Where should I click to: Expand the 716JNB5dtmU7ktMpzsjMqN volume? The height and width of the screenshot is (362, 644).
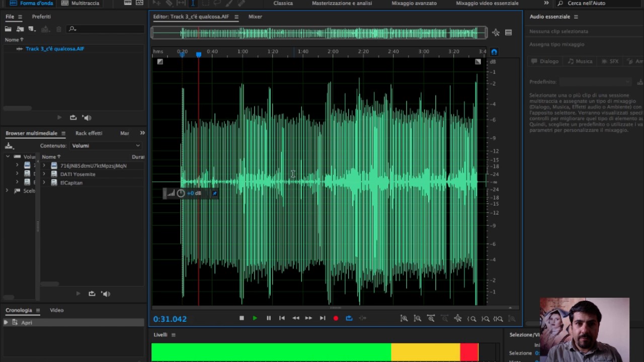pos(44,165)
